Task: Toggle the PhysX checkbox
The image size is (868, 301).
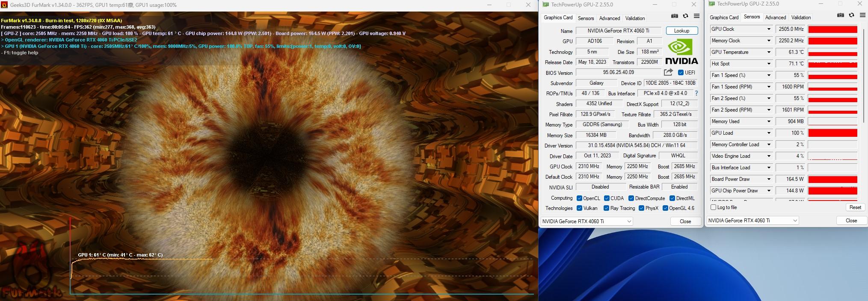Action: click(x=641, y=208)
